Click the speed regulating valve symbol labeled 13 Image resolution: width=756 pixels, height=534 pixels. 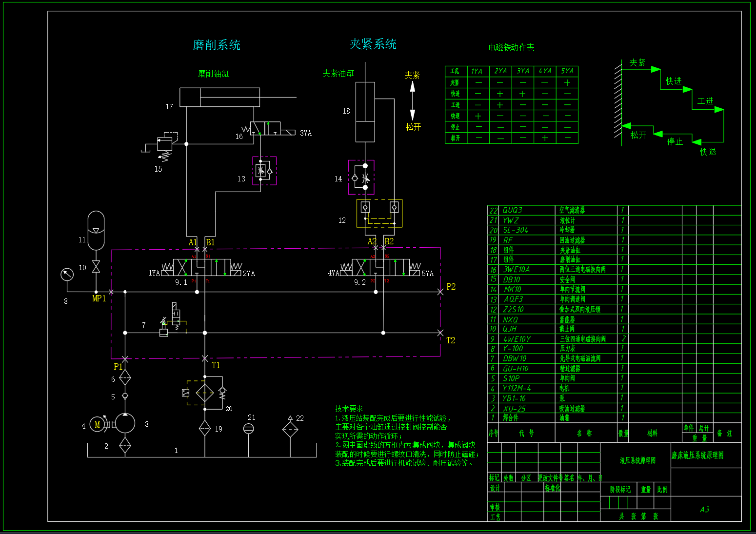pos(264,171)
